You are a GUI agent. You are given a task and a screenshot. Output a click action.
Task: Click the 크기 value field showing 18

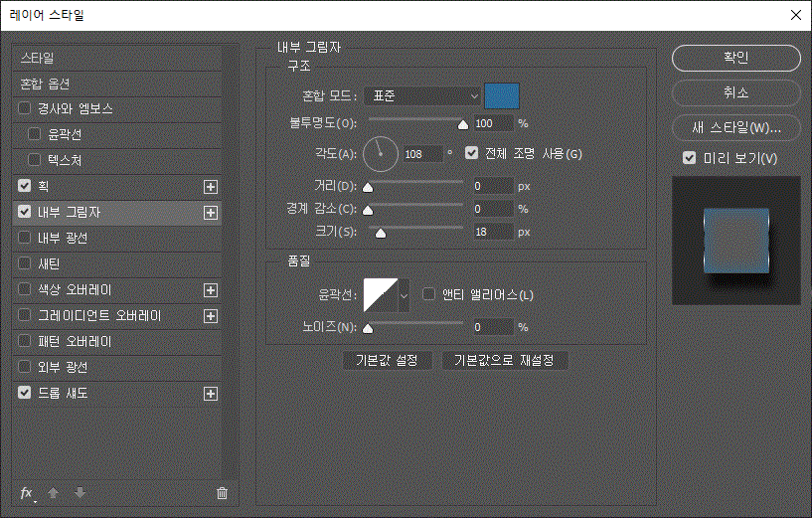pos(494,232)
